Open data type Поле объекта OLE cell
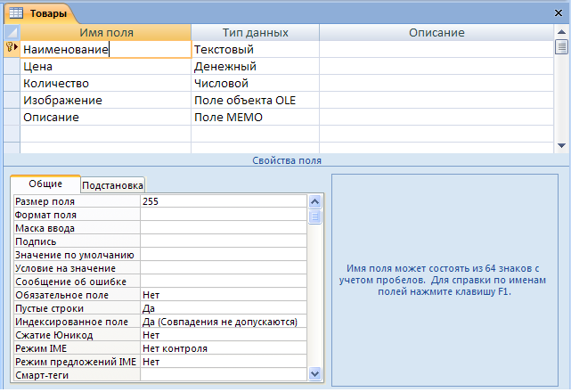571x392 pixels. click(x=255, y=100)
